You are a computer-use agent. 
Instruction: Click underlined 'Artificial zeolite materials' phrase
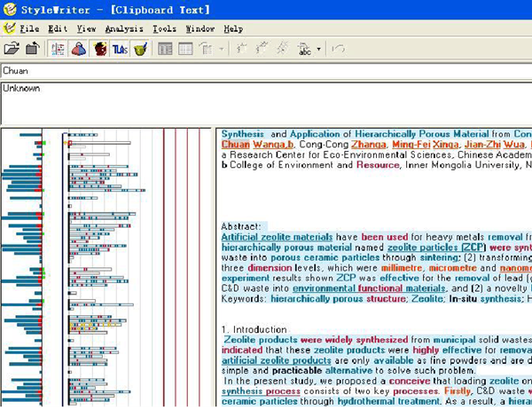(x=277, y=237)
